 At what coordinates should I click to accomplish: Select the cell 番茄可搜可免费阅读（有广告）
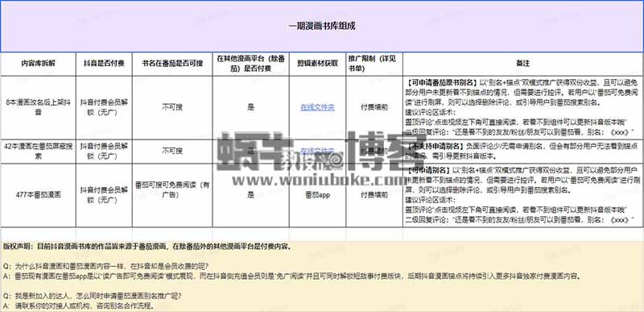click(x=172, y=195)
